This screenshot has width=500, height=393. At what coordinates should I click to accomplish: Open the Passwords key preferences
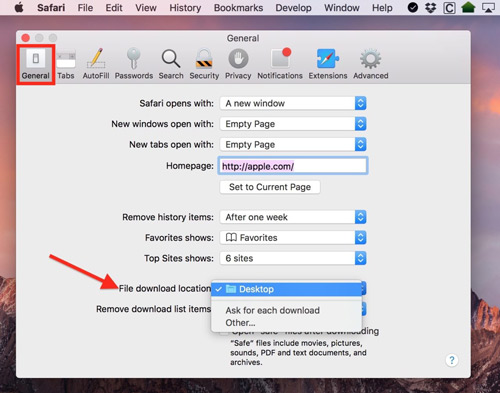tap(134, 64)
